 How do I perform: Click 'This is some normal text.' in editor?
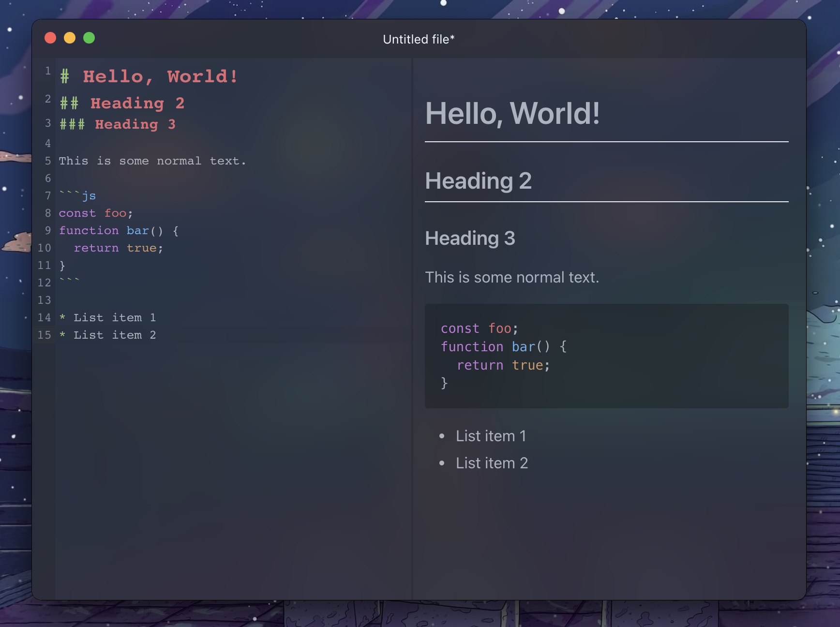pyautogui.click(x=152, y=161)
